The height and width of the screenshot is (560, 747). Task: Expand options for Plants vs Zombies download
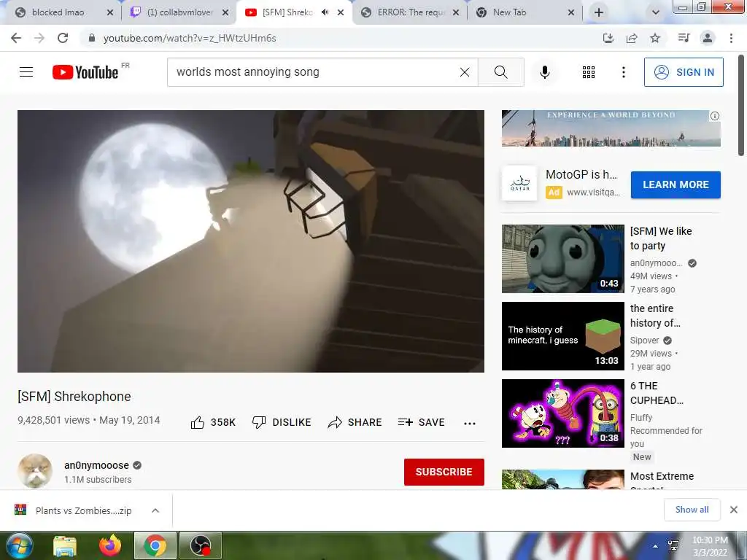(x=155, y=510)
